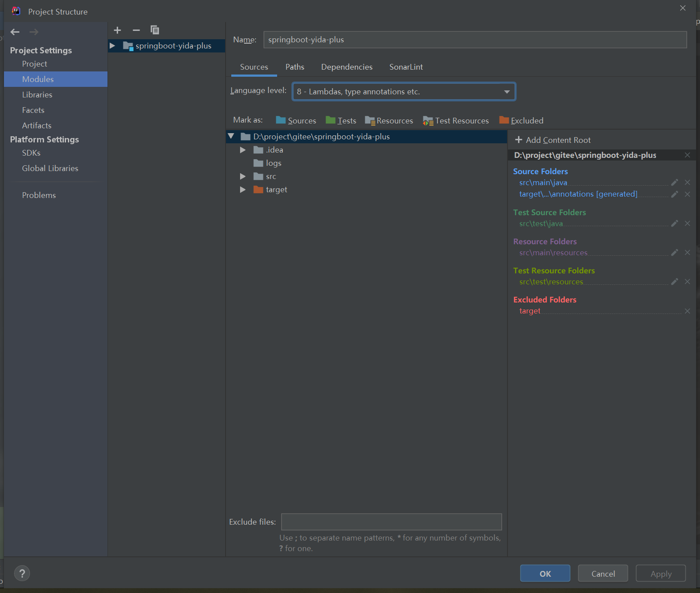Viewport: 700px width, 593px height.
Task: Select the .idea folder row
Action: [367, 150]
